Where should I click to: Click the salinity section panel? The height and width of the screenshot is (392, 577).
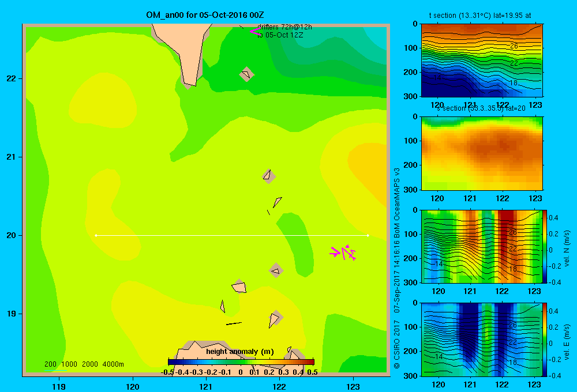[482, 153]
